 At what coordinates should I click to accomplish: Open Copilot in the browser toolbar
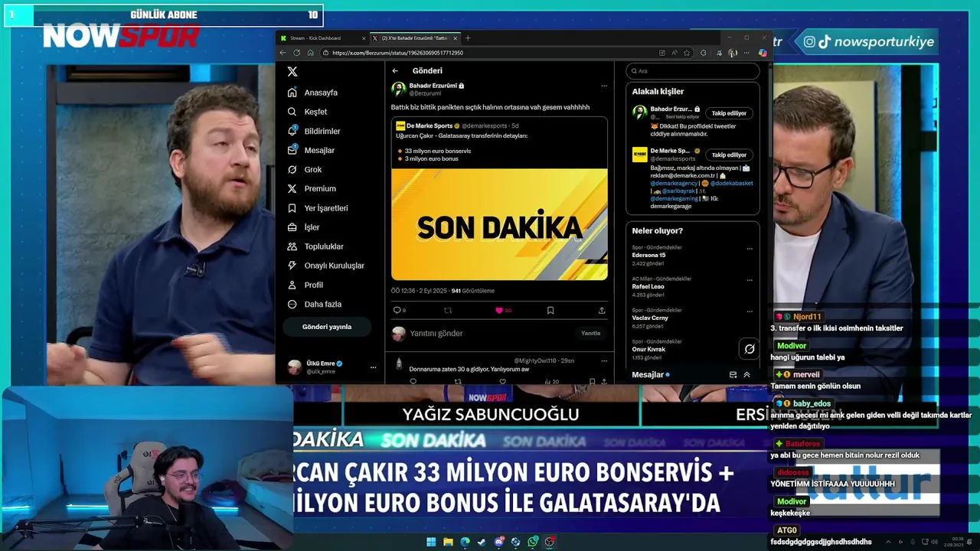click(763, 53)
